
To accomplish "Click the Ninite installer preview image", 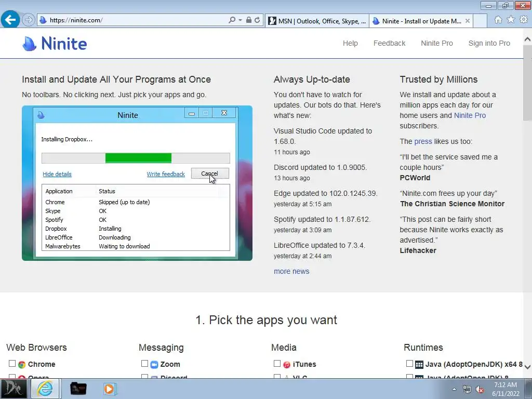I will 137,183.
